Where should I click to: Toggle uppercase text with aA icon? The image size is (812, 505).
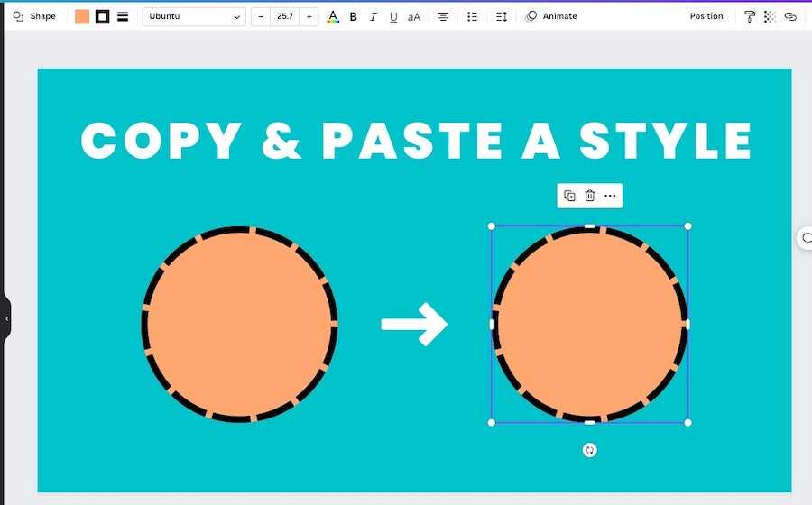(x=414, y=16)
